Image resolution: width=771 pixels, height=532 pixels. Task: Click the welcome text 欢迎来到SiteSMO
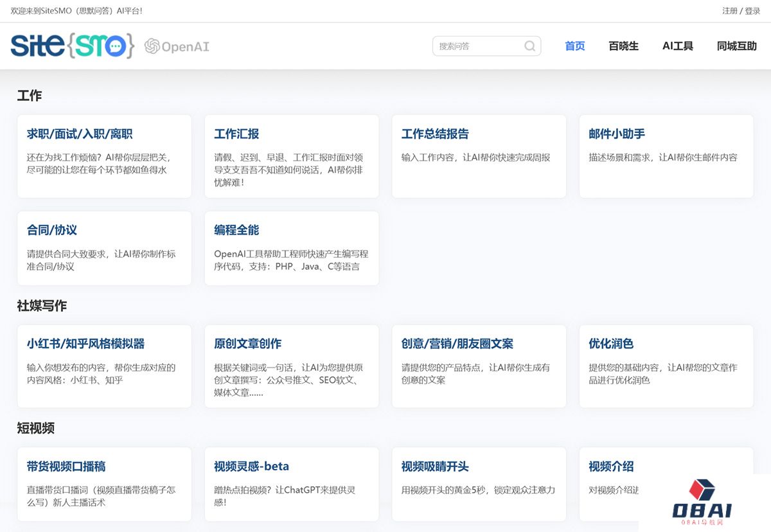point(76,11)
